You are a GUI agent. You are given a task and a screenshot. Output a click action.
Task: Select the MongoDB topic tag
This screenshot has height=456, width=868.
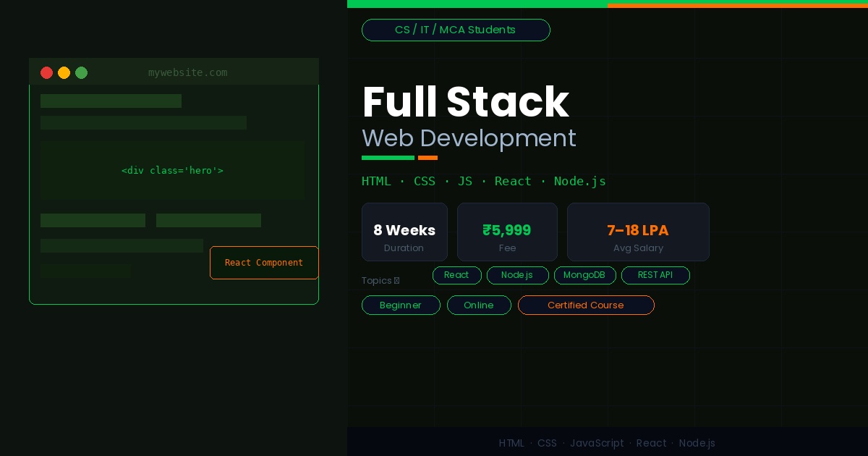[584, 275]
